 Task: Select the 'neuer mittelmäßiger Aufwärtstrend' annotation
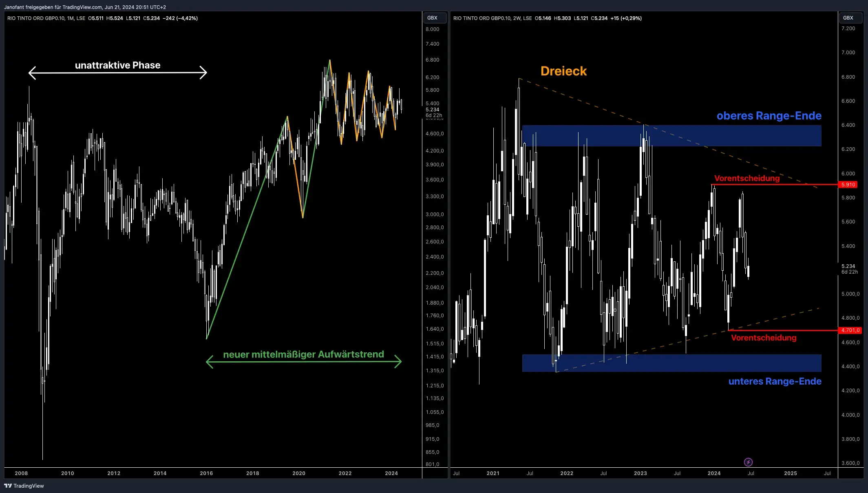[303, 354]
